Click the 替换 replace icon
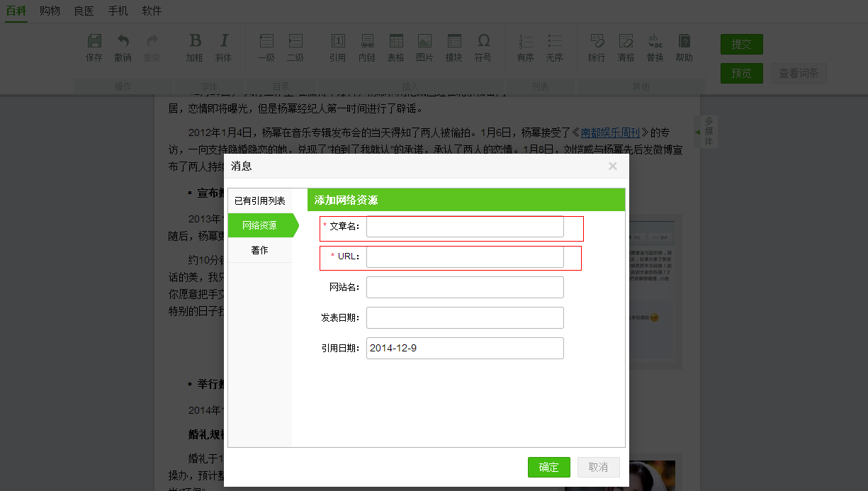Viewport: 868px width, 491px height. (x=655, y=47)
